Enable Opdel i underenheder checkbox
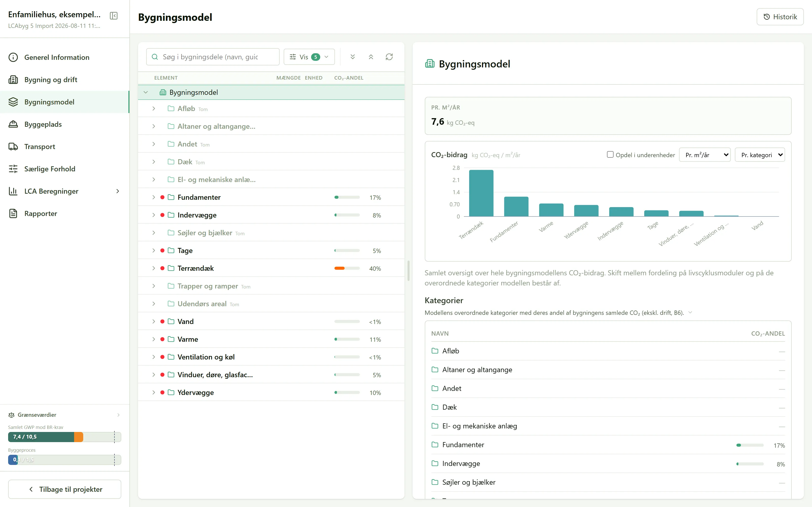Screen dimensions: 812x507 [x=610, y=155]
